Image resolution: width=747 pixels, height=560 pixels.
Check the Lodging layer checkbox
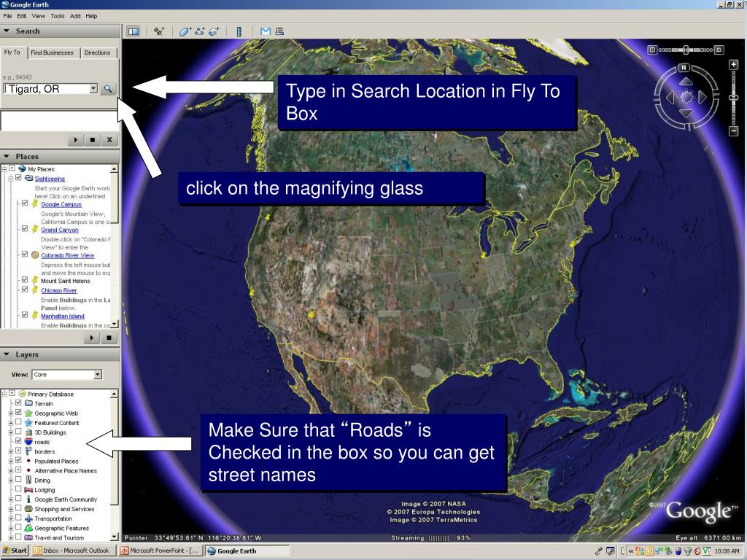click(x=18, y=489)
